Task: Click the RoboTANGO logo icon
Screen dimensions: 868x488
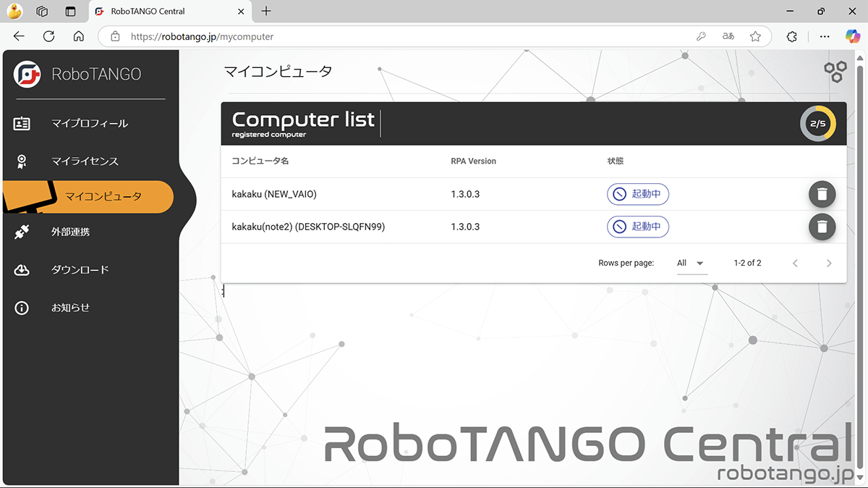Action: (x=27, y=74)
